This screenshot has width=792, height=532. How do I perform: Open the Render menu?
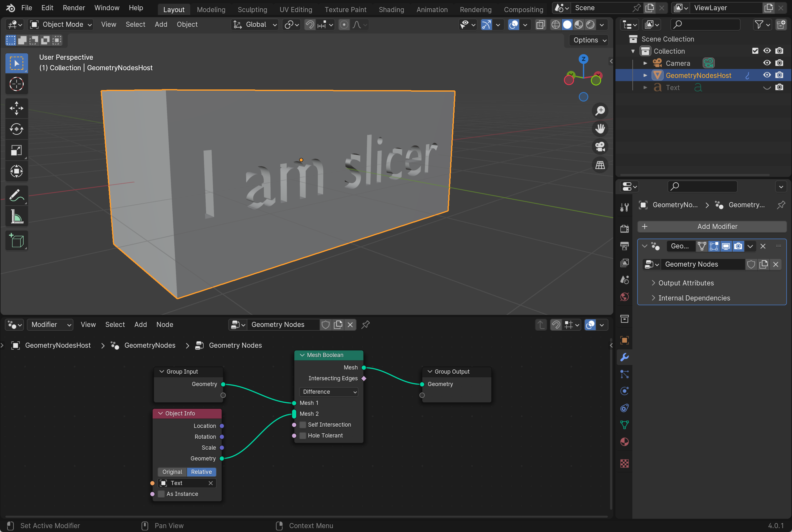point(74,8)
